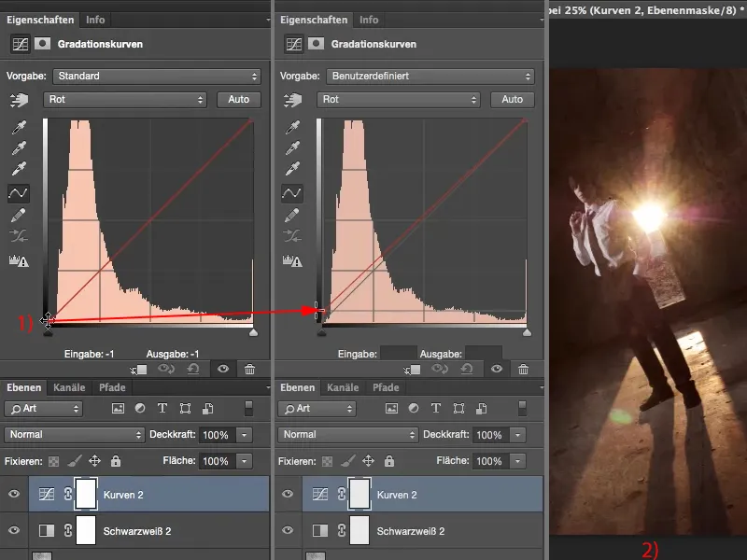This screenshot has width=747, height=560.
Task: Open the Vorgabe preset dropdown showing Benutzerdefiniert
Action: pyautogui.click(x=429, y=76)
